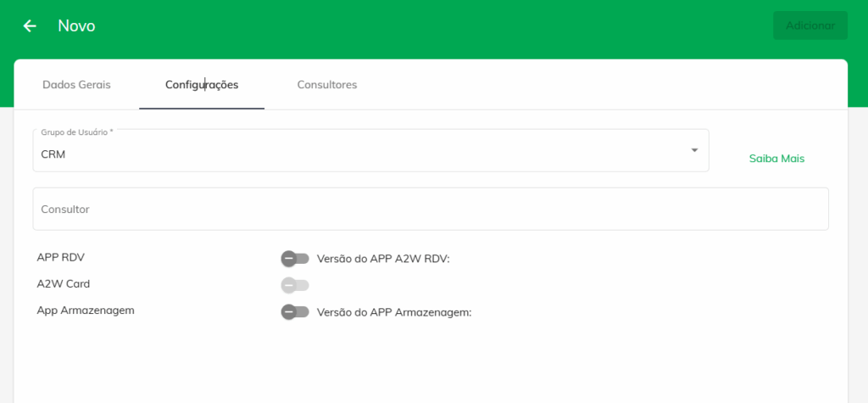Click the Versão do APP A2W RDV text

click(382, 259)
